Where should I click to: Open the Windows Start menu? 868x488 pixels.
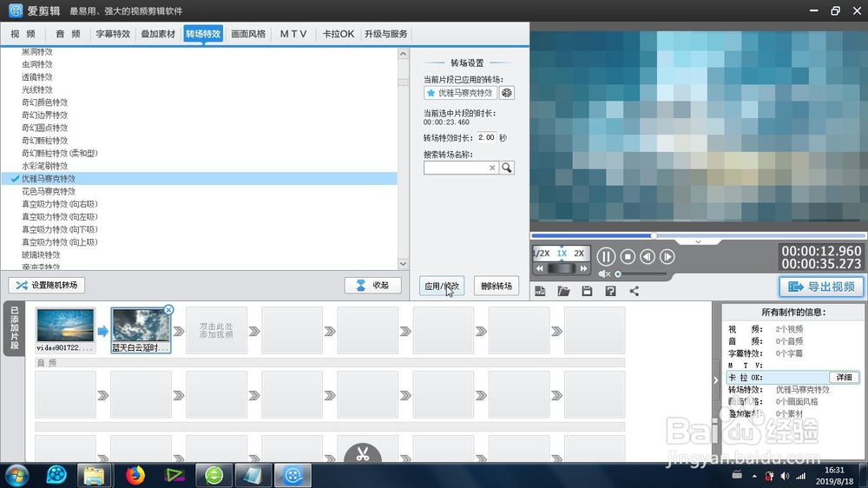(16, 475)
